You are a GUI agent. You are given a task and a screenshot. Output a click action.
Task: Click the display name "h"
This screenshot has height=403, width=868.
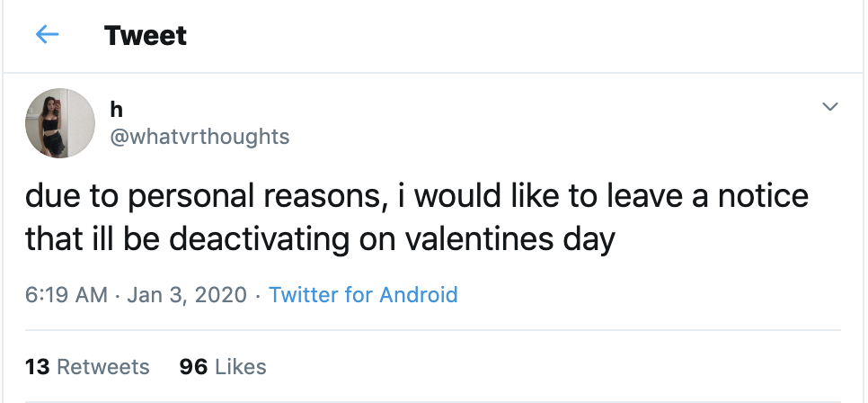pyautogui.click(x=116, y=110)
